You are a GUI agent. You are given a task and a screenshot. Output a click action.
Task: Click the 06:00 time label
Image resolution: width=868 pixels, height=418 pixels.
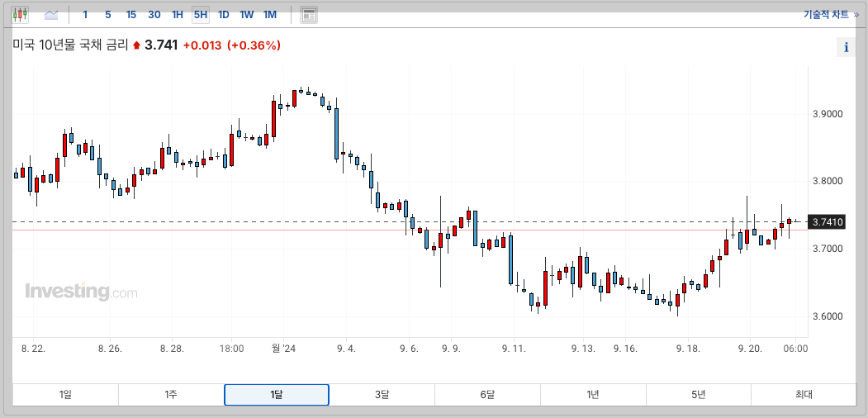796,349
